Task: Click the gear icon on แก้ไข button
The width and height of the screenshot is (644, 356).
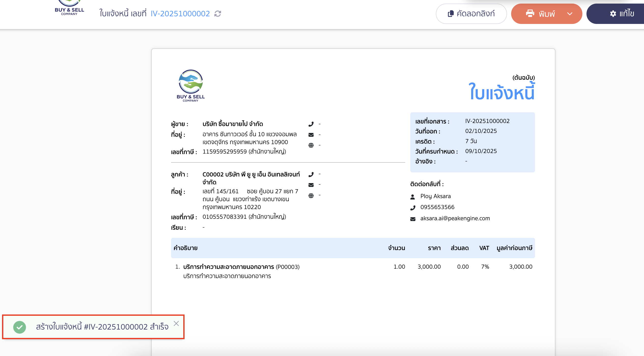Action: click(x=614, y=14)
